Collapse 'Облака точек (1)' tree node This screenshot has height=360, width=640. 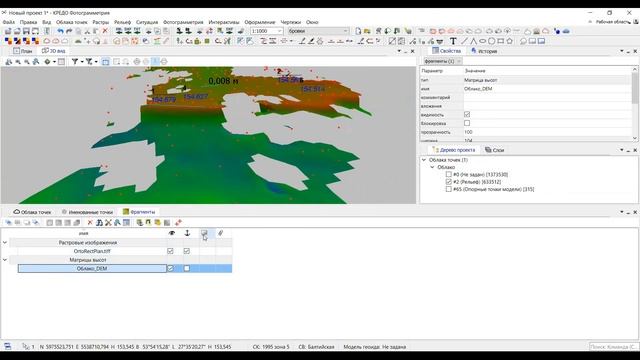click(424, 160)
